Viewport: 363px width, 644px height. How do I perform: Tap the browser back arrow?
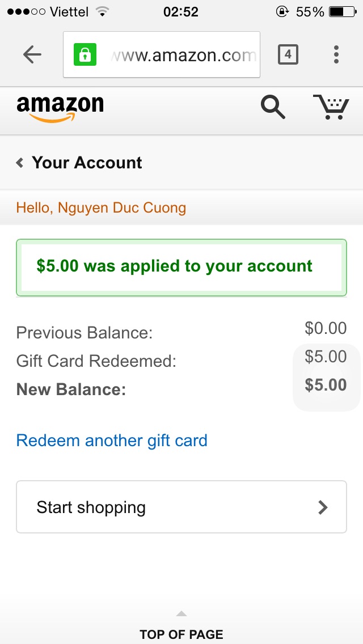tap(32, 54)
